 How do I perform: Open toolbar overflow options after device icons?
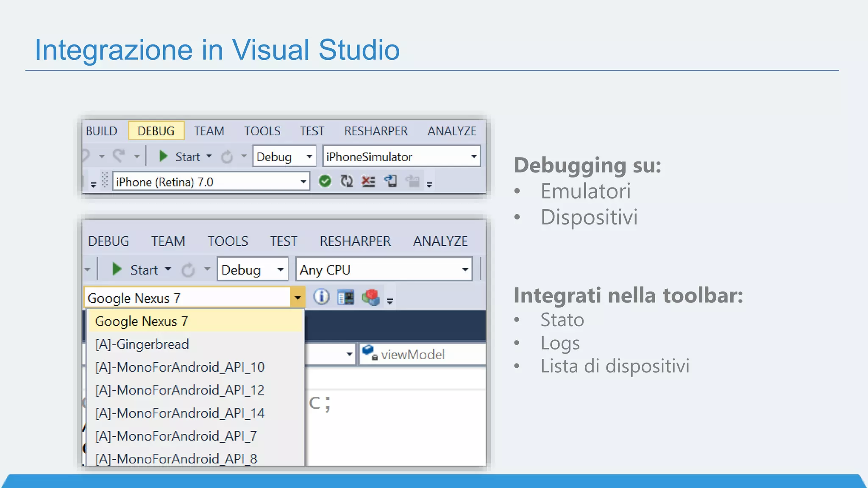click(429, 184)
